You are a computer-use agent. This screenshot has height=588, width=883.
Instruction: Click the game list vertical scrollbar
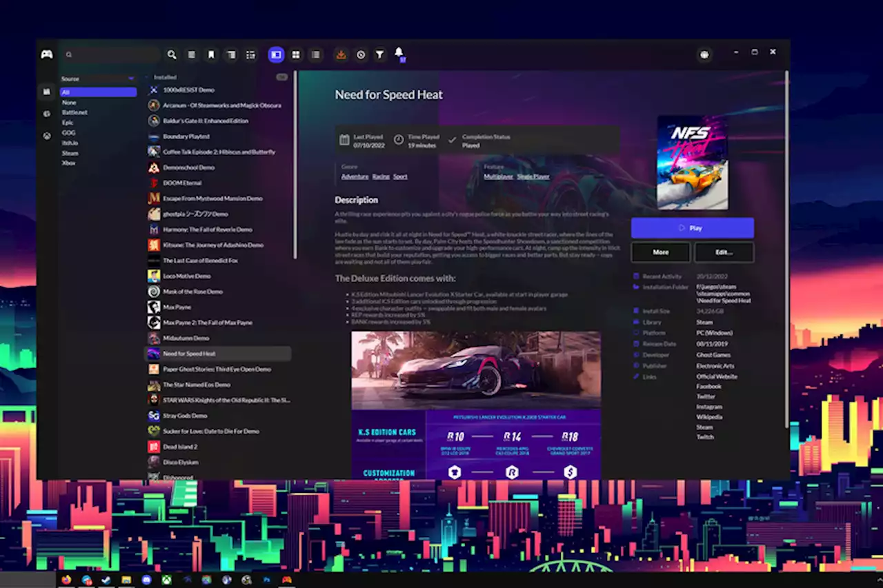coord(295,165)
